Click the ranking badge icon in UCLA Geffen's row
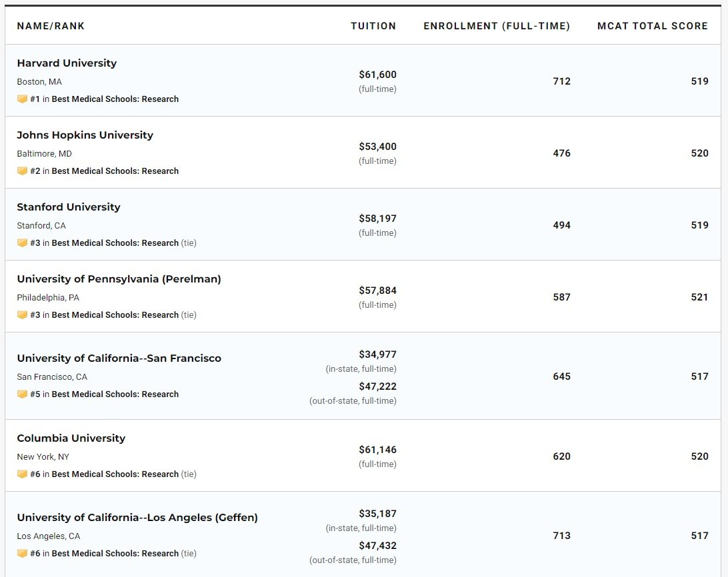The height and width of the screenshot is (577, 728). (22, 553)
